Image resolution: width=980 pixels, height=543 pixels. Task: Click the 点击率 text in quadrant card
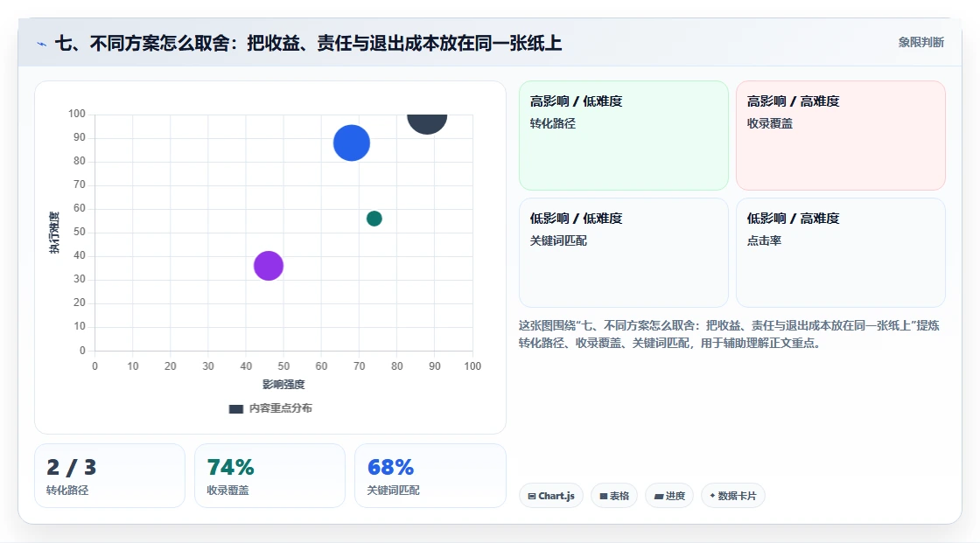point(764,240)
